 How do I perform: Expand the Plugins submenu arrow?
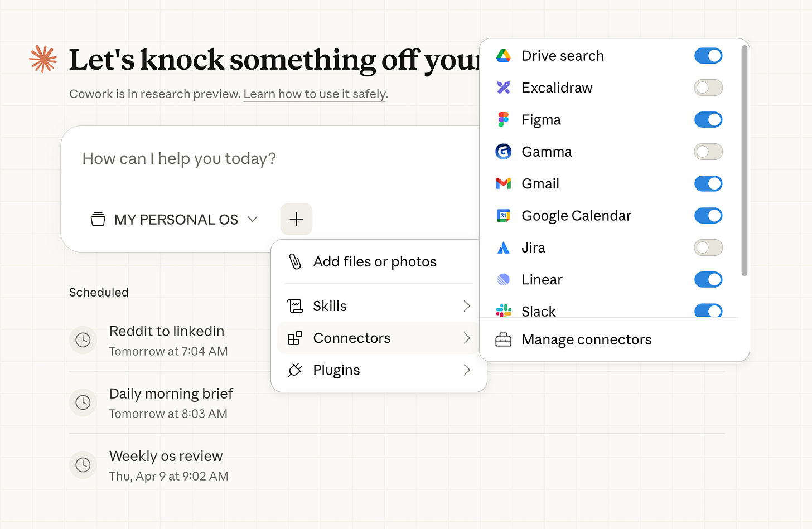coord(467,370)
